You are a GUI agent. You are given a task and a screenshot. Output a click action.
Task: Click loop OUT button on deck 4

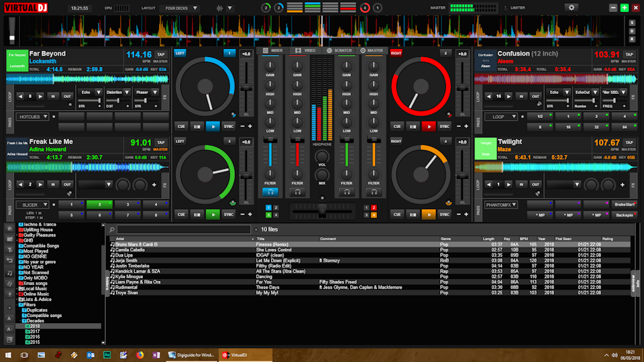(535, 185)
